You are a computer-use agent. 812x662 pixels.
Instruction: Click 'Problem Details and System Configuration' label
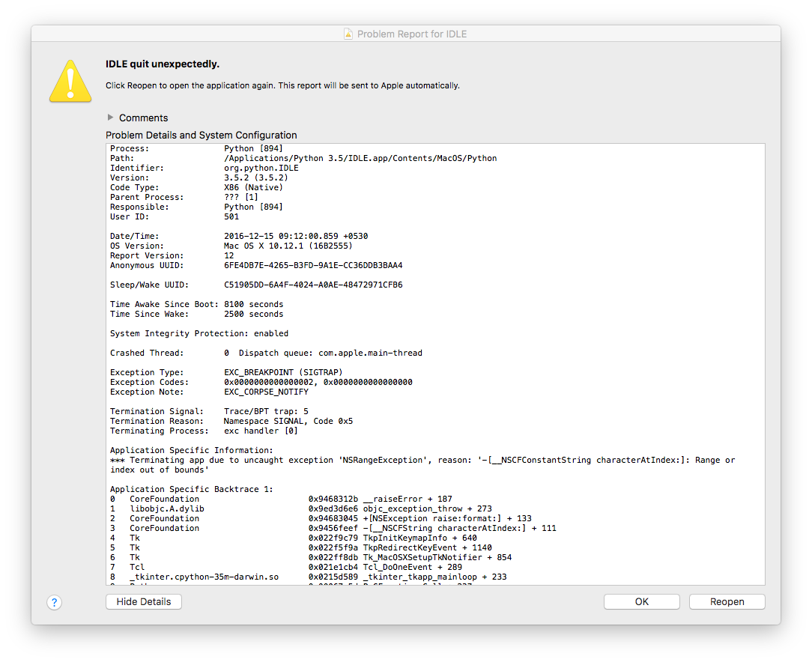(202, 135)
